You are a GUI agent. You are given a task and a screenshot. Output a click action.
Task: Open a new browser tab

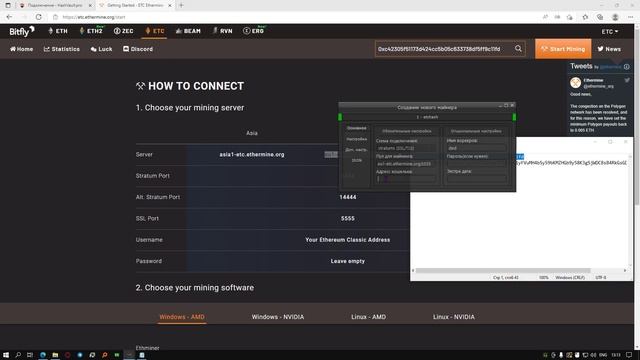pos(181,5)
